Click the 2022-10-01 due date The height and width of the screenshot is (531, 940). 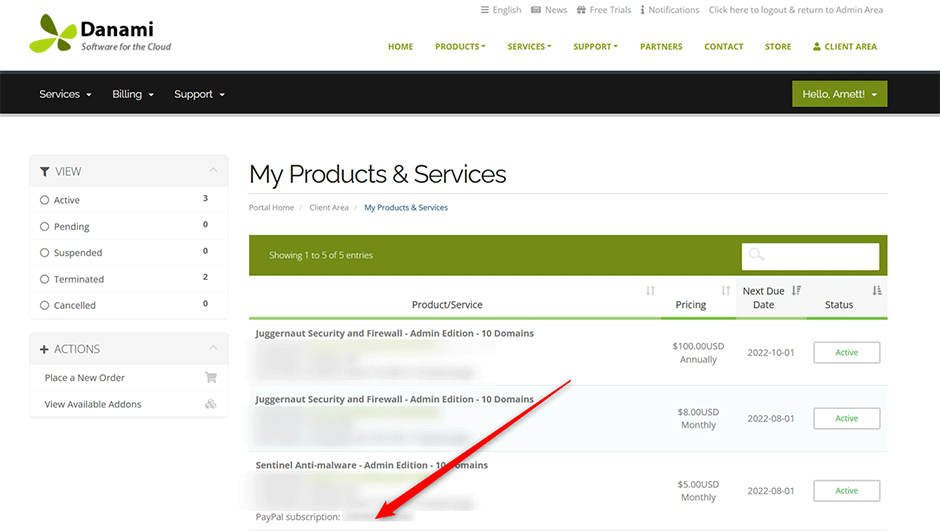click(x=770, y=352)
